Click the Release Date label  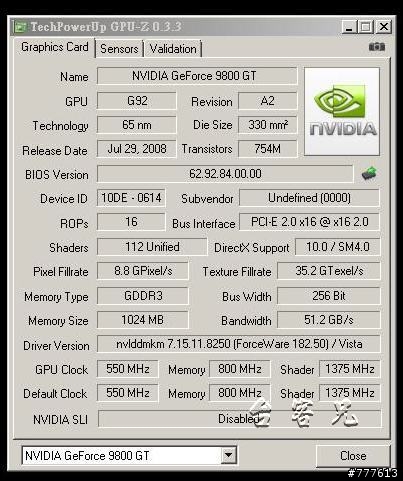pyautogui.click(x=55, y=151)
